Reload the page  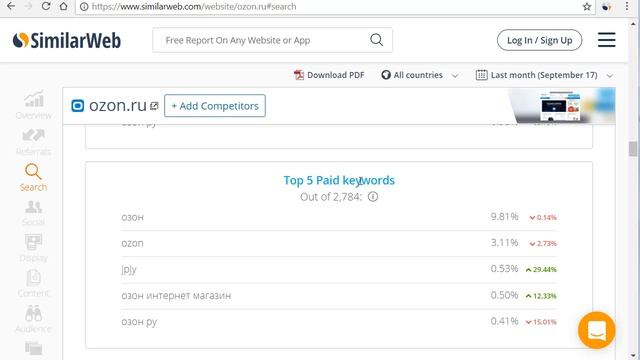point(46,7)
